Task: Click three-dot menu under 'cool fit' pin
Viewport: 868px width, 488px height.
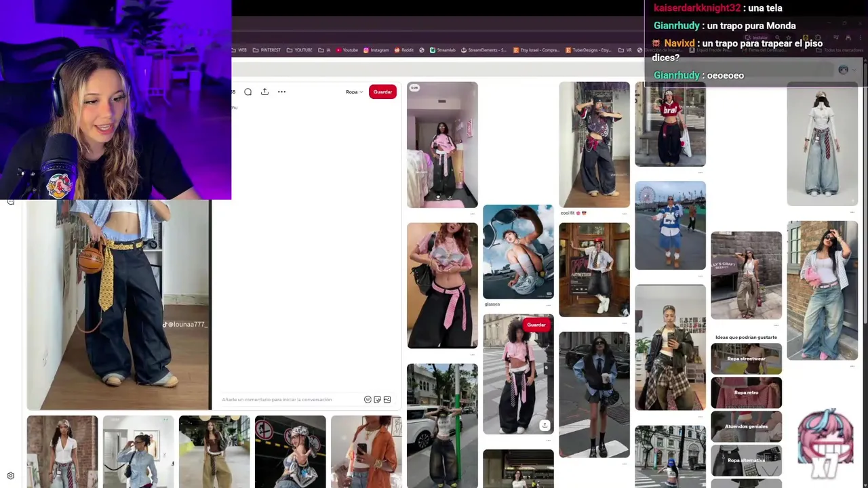Action: click(624, 213)
